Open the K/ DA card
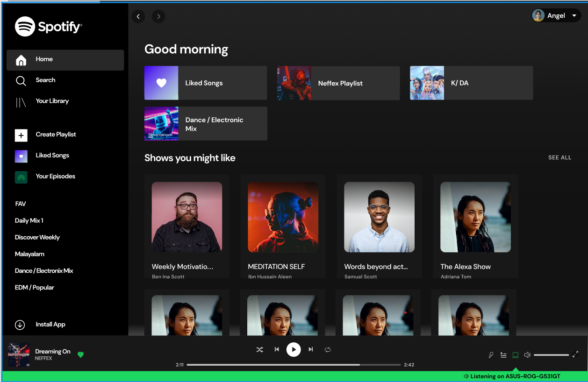The height and width of the screenshot is (382, 588). pyautogui.click(x=471, y=83)
